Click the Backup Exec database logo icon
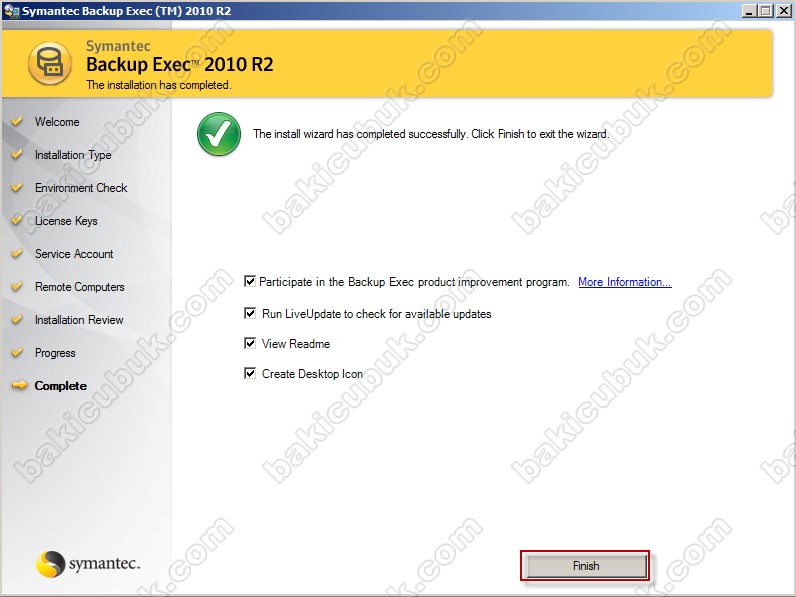Viewport: 796px width, 597px height. click(x=50, y=63)
